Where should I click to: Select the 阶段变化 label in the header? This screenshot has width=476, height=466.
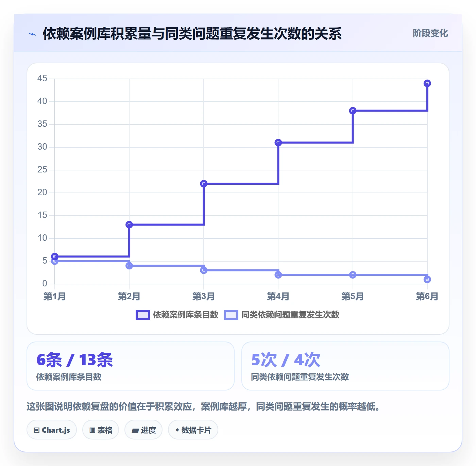[x=430, y=33]
